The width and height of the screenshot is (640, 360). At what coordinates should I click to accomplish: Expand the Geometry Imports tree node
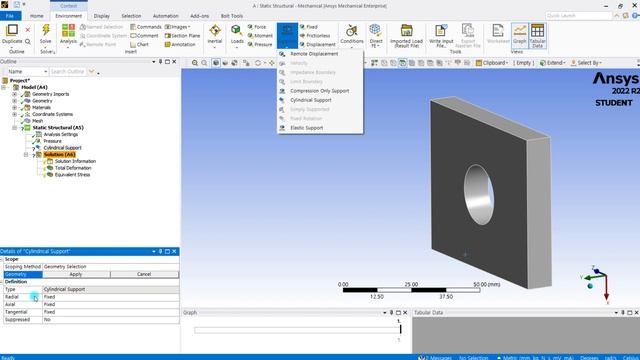[x=15, y=94]
